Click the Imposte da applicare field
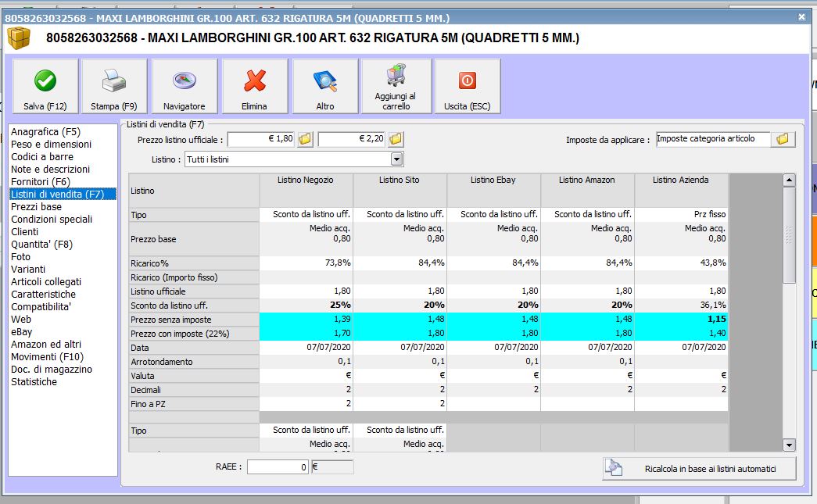The height and width of the screenshot is (504, 817). coord(713,139)
